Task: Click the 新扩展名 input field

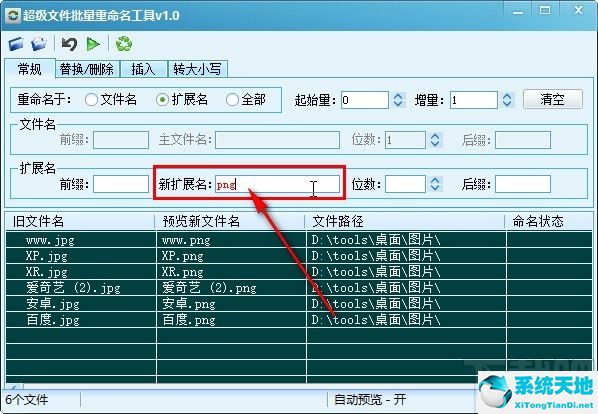Action: [277, 184]
